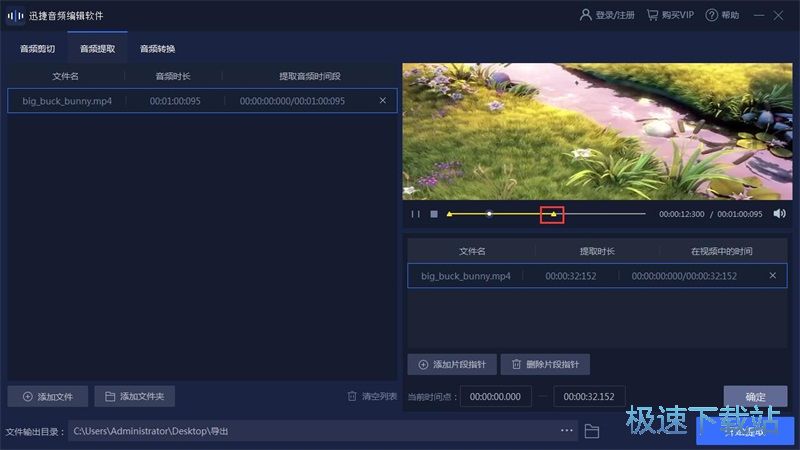Open the 登录/注册 login link
This screenshot has width=800, height=450.
pyautogui.click(x=607, y=15)
